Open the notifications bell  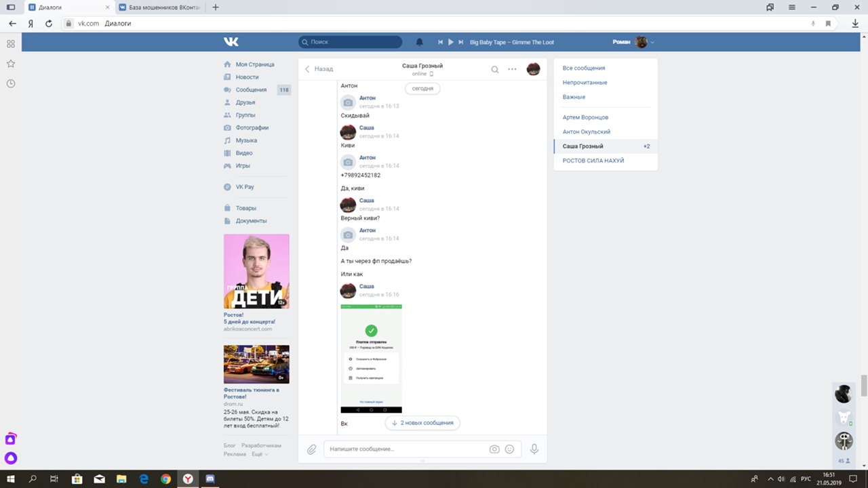[x=419, y=42]
